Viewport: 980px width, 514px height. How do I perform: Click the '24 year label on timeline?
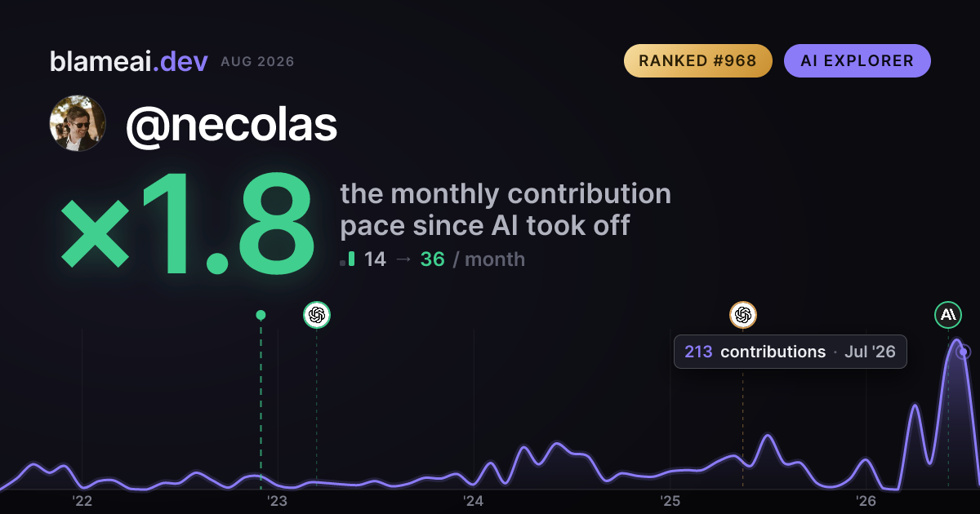[x=474, y=500]
